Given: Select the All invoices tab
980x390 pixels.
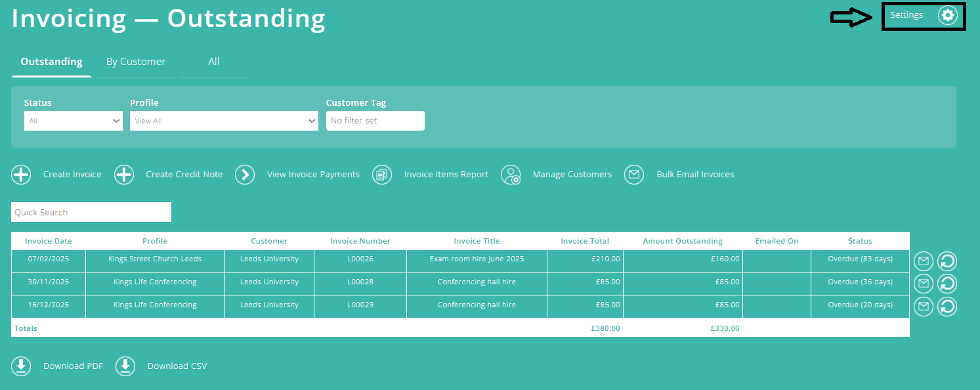Looking at the screenshot, I should click(x=213, y=61).
